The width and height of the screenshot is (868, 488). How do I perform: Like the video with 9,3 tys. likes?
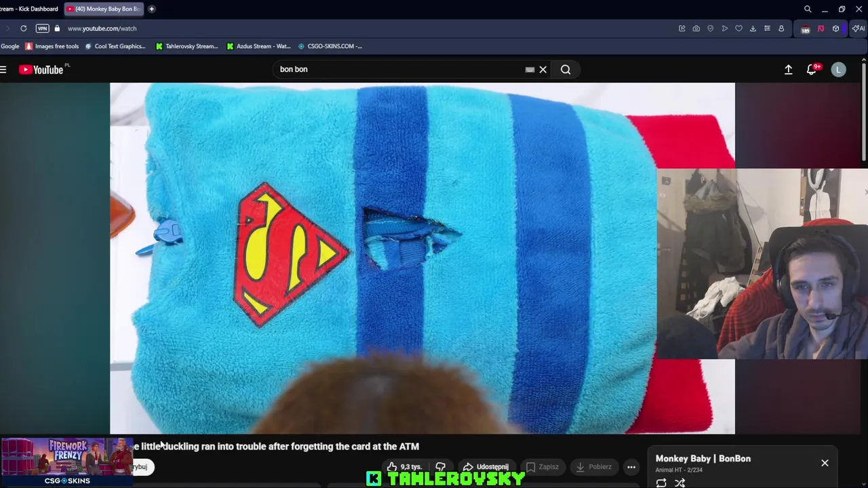click(x=406, y=467)
